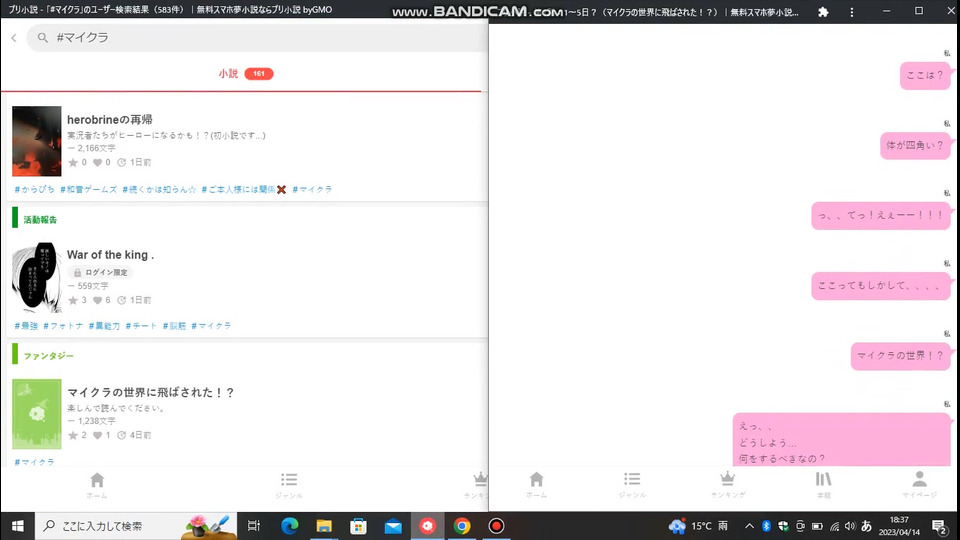Open 本棚 bookshelf in right window bar
Screen dimensions: 960x540
pos(823,485)
